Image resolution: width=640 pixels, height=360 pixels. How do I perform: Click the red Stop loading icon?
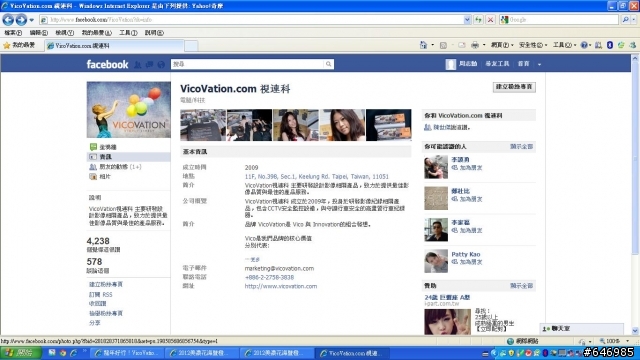491,19
